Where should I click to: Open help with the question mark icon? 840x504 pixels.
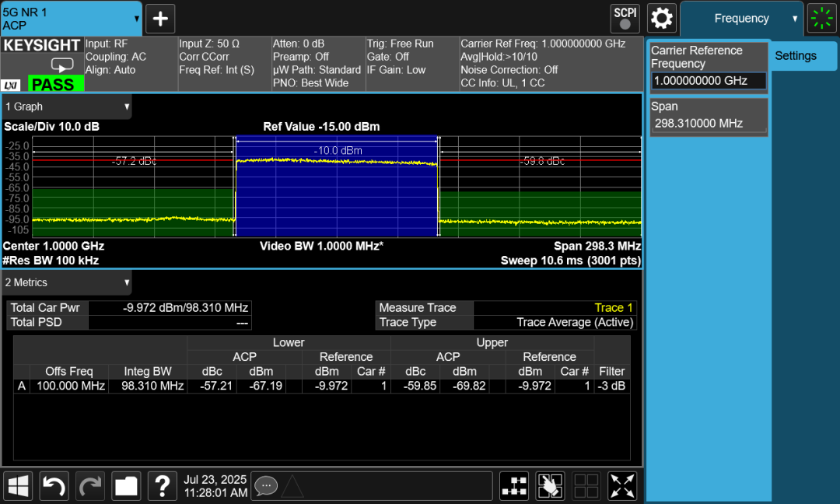[162, 486]
